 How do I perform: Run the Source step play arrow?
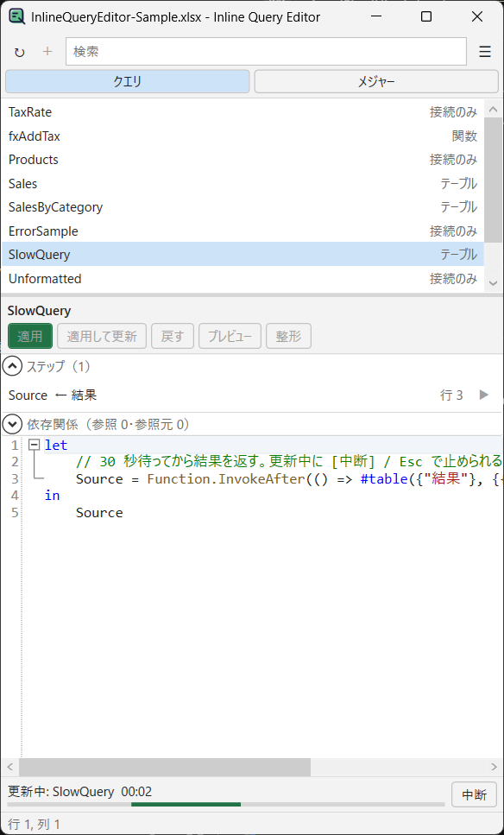[x=484, y=395]
